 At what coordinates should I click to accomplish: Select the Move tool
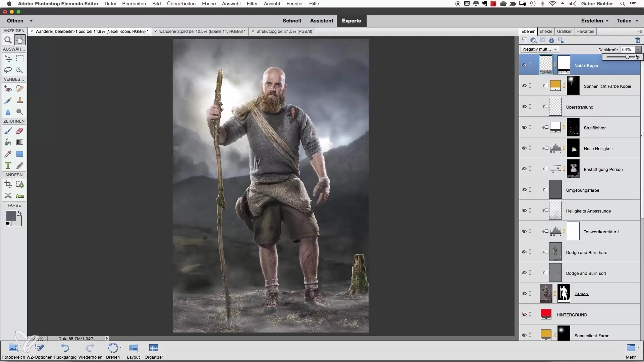pos(8,59)
